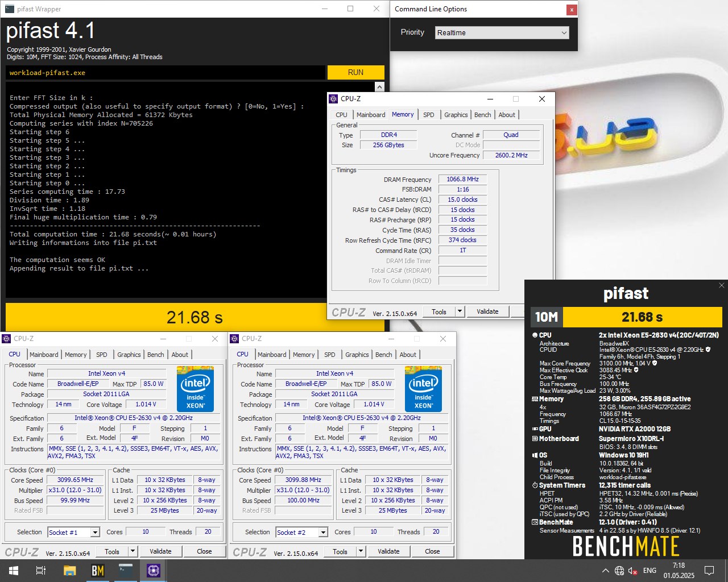
Task: Open the Priority Realtime dropdown
Action: click(x=502, y=32)
